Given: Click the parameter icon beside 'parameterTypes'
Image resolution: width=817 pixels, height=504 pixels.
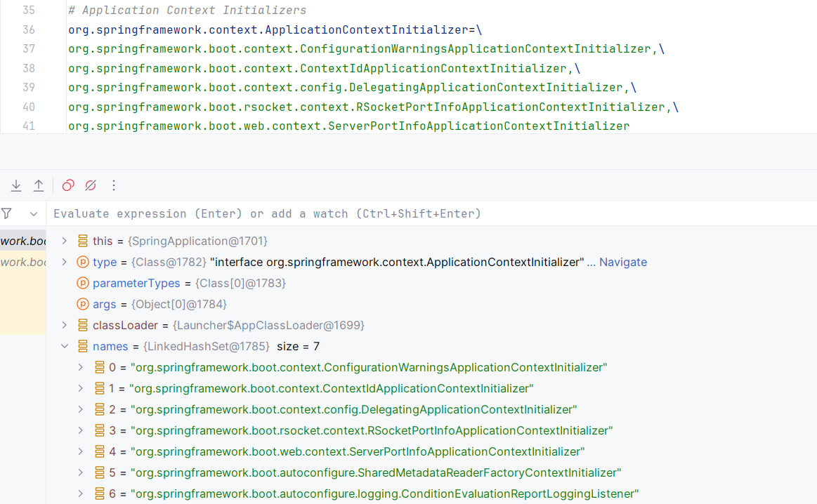Looking at the screenshot, I should 83,284.
